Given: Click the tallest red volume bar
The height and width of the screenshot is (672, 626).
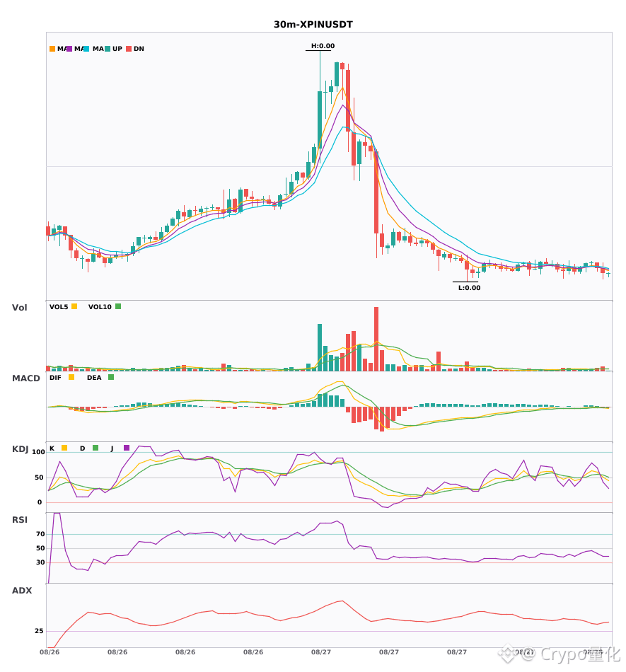Looking at the screenshot, I should pyautogui.click(x=376, y=339).
